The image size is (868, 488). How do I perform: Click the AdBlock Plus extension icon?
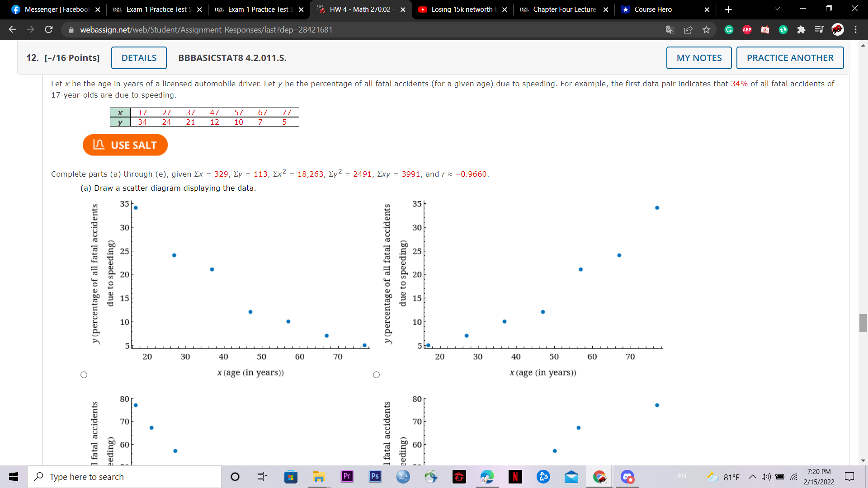[747, 30]
